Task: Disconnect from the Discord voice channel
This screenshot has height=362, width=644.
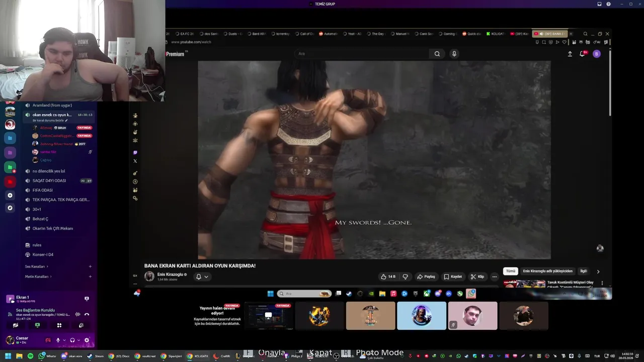Action: 87,314
